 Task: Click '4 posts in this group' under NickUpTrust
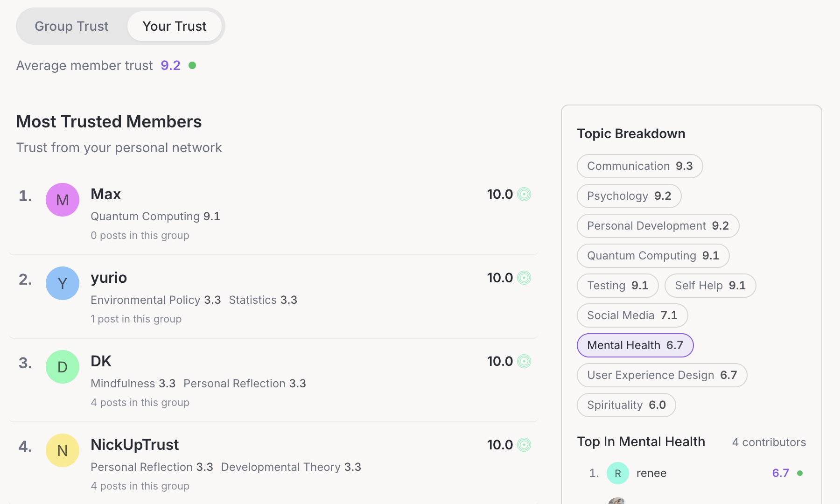140,486
